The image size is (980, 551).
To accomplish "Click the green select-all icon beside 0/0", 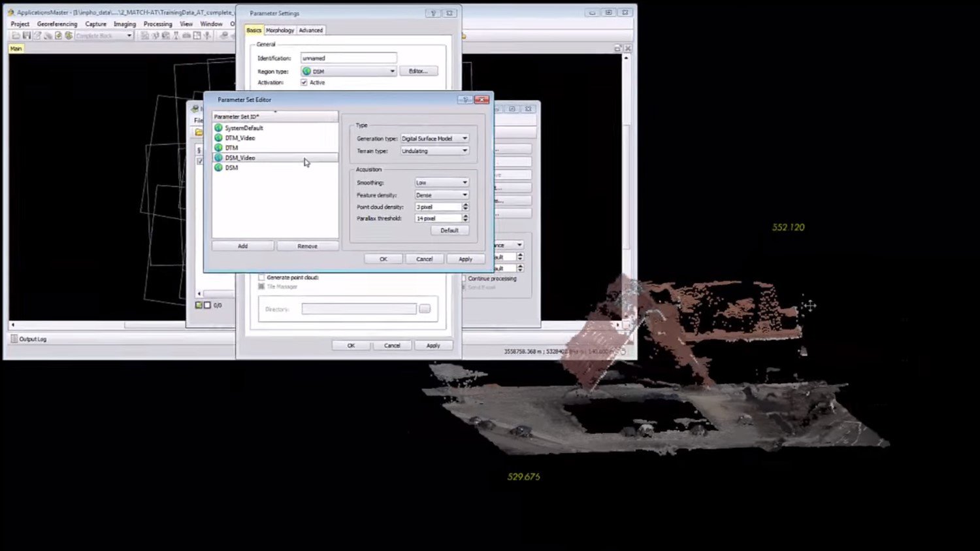I will point(199,305).
